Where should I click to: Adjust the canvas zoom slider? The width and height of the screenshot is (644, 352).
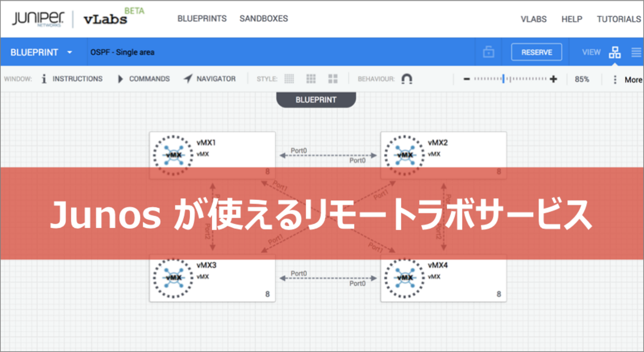(510, 79)
